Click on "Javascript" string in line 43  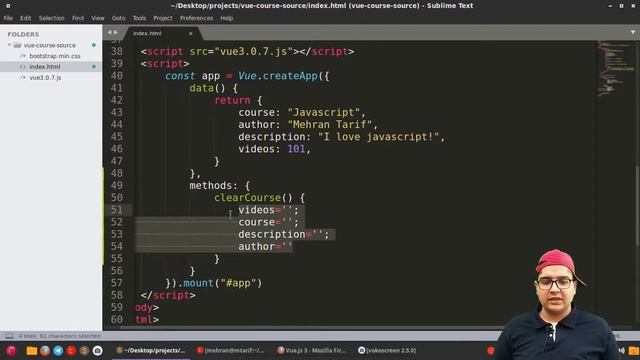324,112
